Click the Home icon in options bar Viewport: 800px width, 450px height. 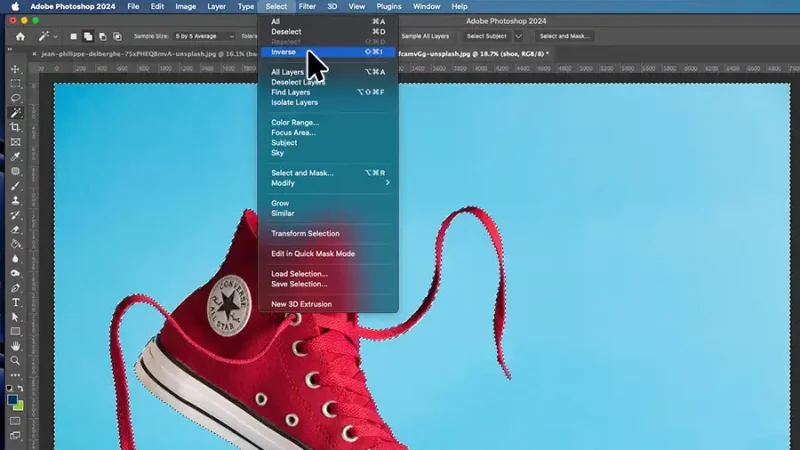(x=20, y=36)
